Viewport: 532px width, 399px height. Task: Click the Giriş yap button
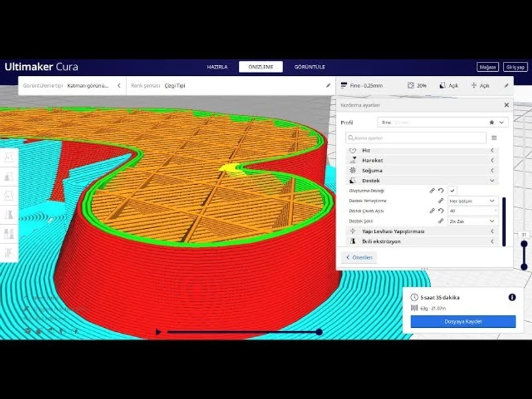tap(515, 67)
